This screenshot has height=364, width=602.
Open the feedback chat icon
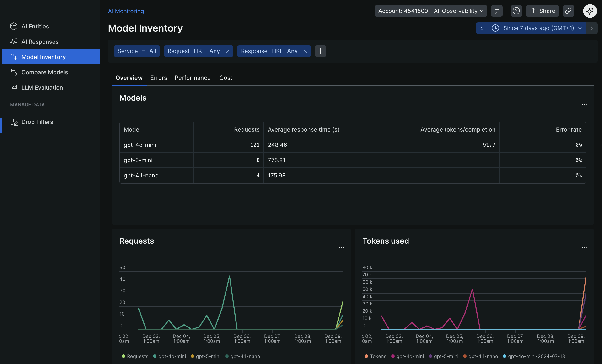tap(497, 11)
